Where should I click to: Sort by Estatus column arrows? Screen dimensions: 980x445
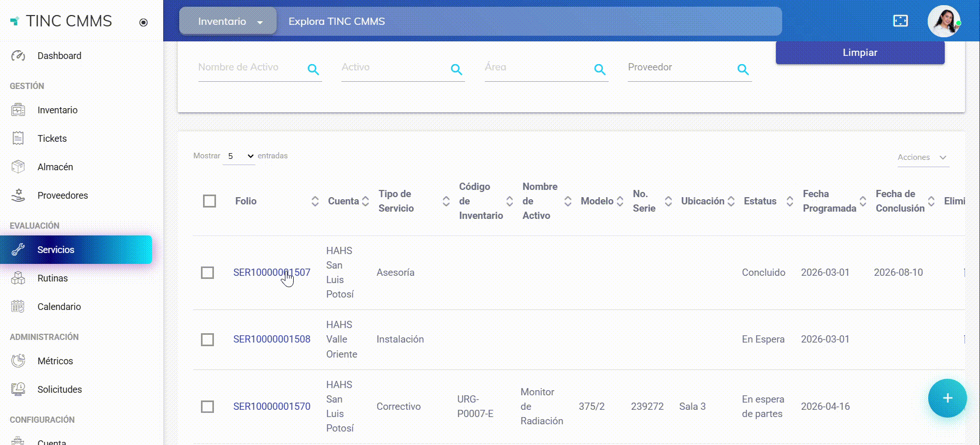789,201
